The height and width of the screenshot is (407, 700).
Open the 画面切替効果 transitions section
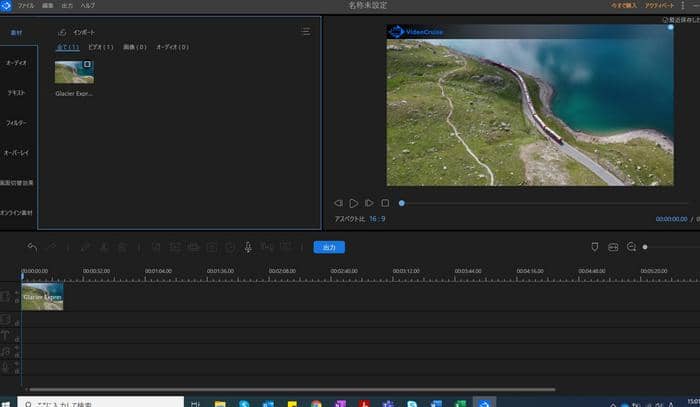(17, 183)
